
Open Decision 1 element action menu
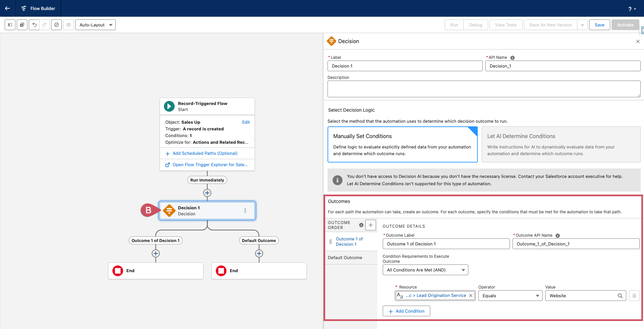pyautogui.click(x=245, y=211)
